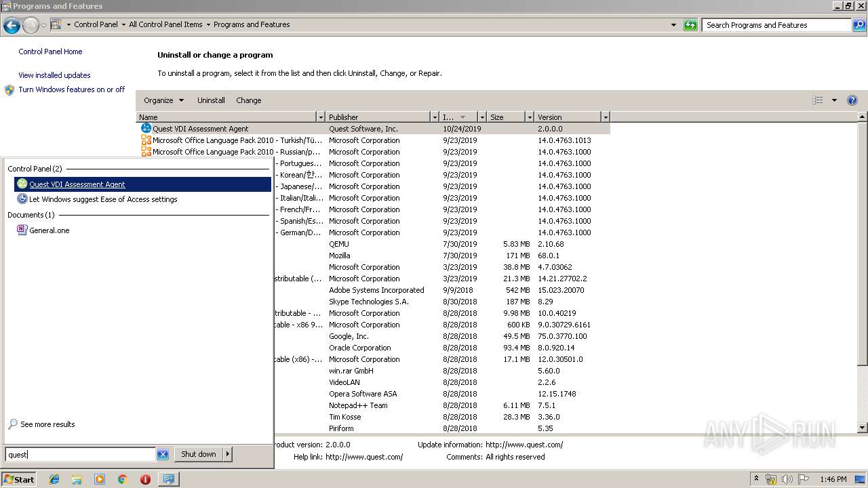Open Control Panel Home link
This screenshot has width=868, height=488.
tap(50, 52)
